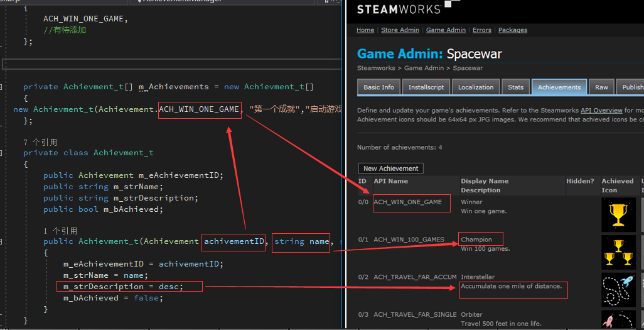Click the Hidden? column header
This screenshot has height=330, width=644.
pos(580,181)
